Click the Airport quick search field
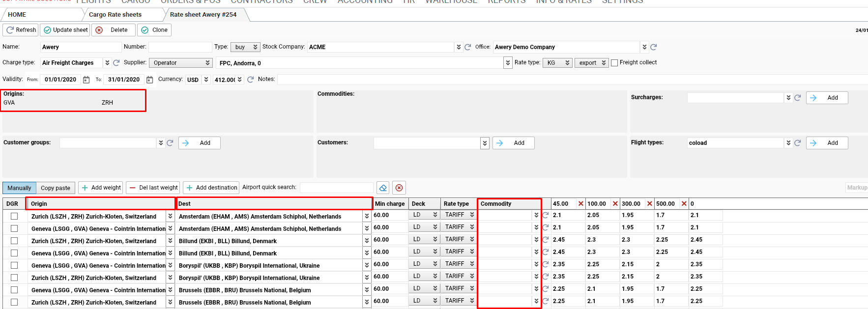868x309 pixels. (336, 188)
